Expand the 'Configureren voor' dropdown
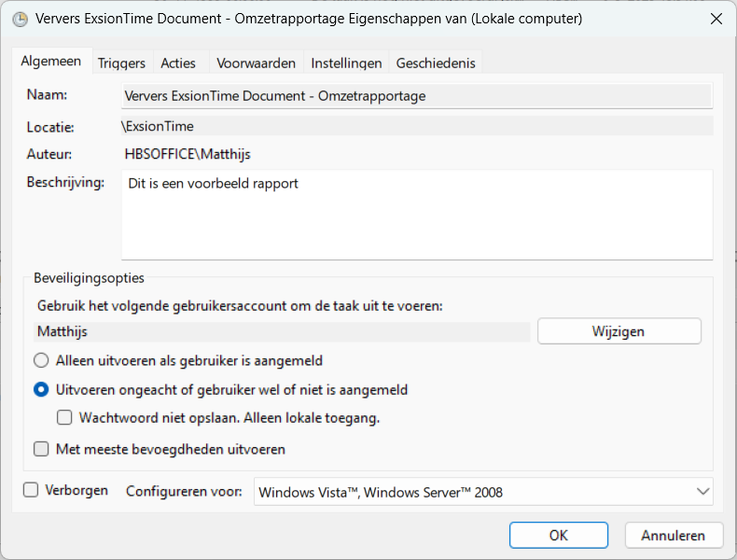This screenshot has width=737, height=560. (483, 492)
